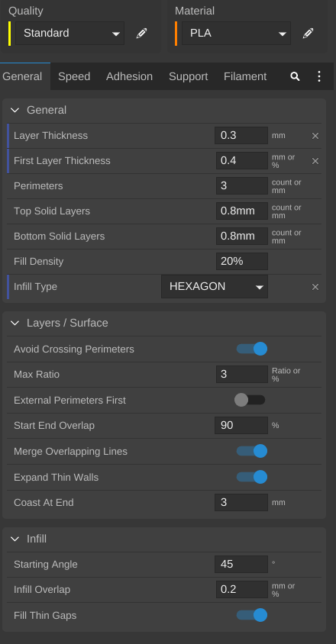This screenshot has height=644, width=336.
Task: Click the Infill Type label
Action: pyautogui.click(x=35, y=287)
